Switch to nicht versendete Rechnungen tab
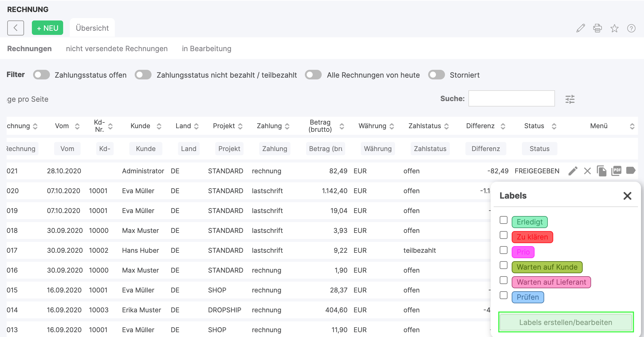The height and width of the screenshot is (337, 644). pos(117,49)
